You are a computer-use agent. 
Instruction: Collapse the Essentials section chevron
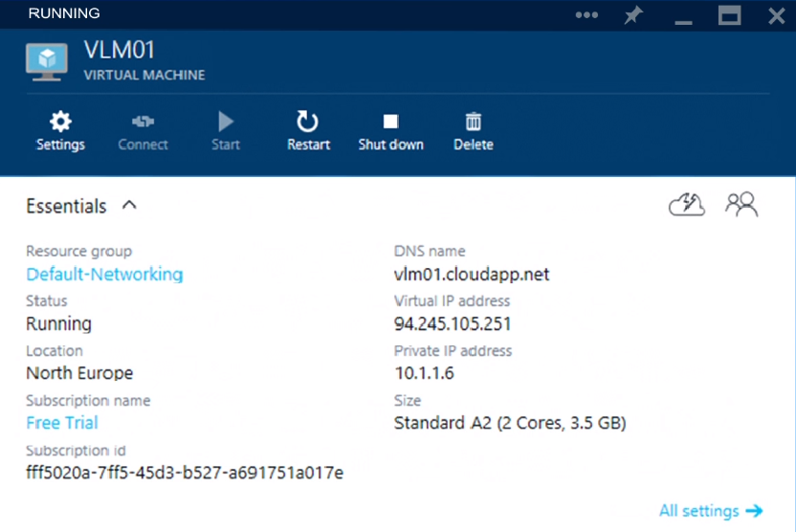tap(129, 205)
